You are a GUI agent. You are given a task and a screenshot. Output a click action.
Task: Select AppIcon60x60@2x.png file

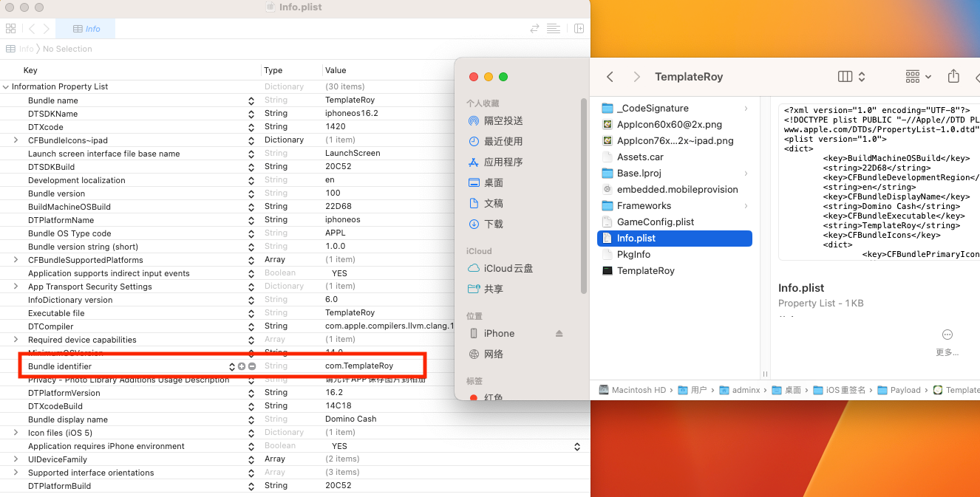pos(674,124)
